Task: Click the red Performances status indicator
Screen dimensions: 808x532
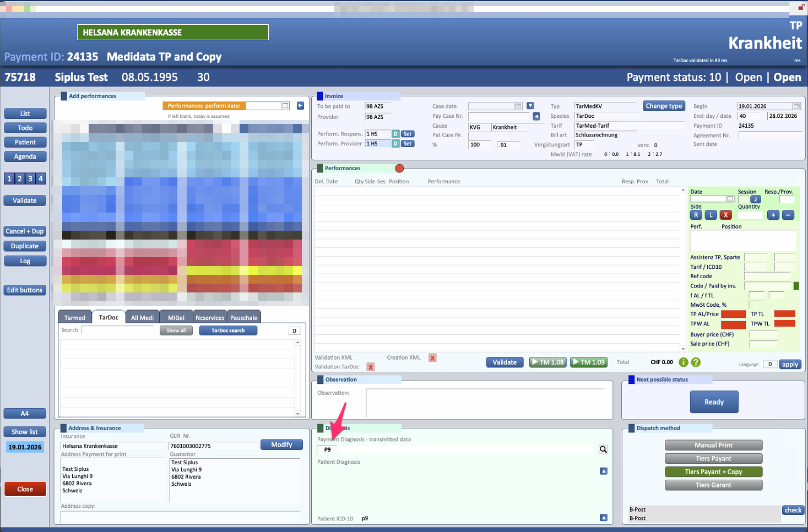Action: 399,169
